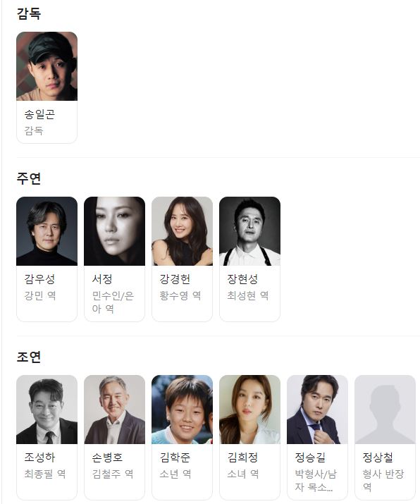
Task: Open 조성하's portrait photo
Action: [x=47, y=410]
